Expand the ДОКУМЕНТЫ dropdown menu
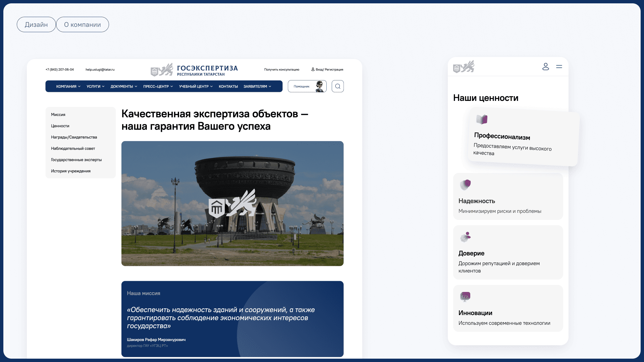This screenshot has width=644, height=362. point(124,86)
